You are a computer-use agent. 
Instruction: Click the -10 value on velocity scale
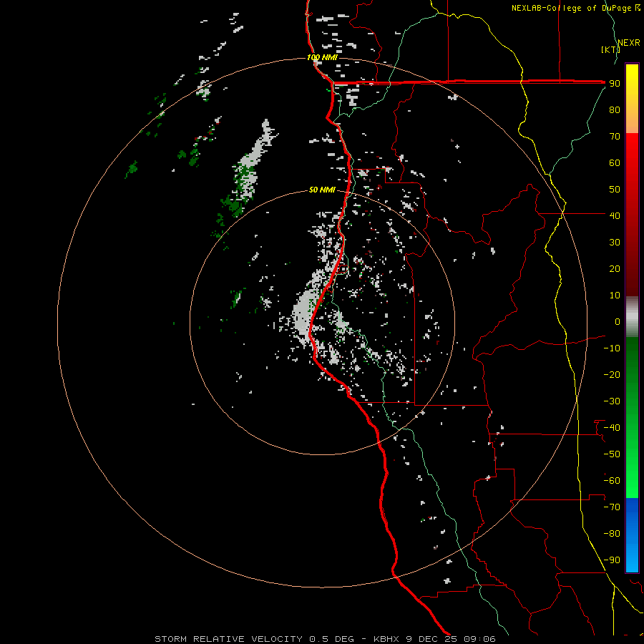pyautogui.click(x=612, y=348)
